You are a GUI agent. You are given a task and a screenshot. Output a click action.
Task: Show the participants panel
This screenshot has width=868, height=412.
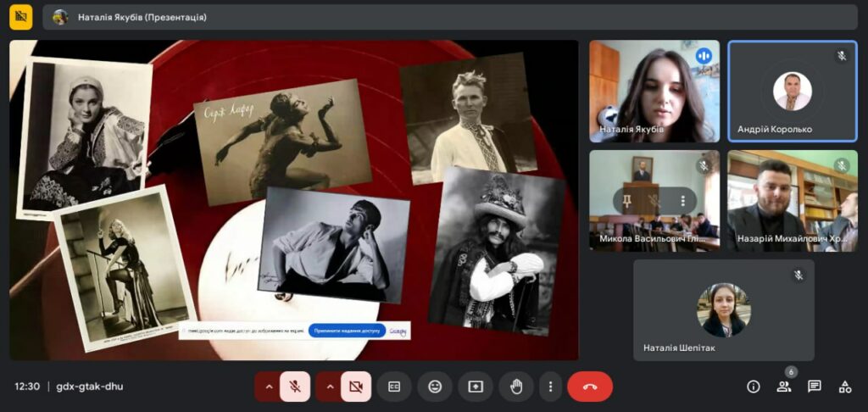[x=783, y=387]
